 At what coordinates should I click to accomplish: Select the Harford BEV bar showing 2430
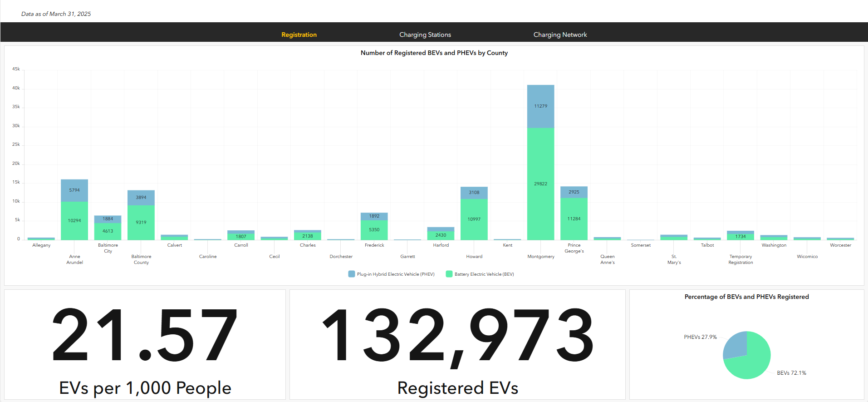pos(441,236)
